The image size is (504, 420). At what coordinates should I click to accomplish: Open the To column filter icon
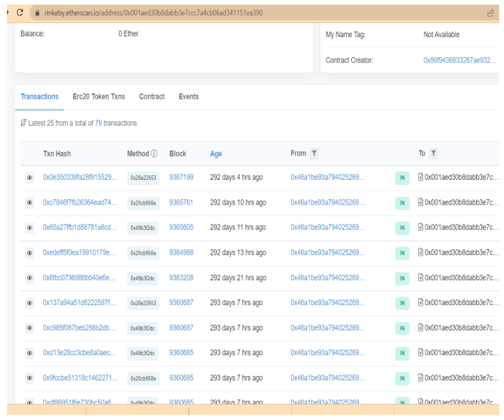click(433, 154)
